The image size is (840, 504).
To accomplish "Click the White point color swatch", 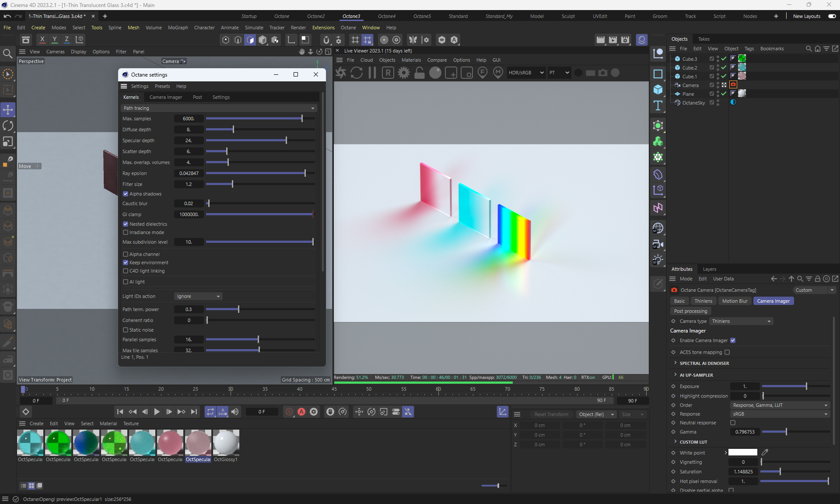I will point(742,452).
